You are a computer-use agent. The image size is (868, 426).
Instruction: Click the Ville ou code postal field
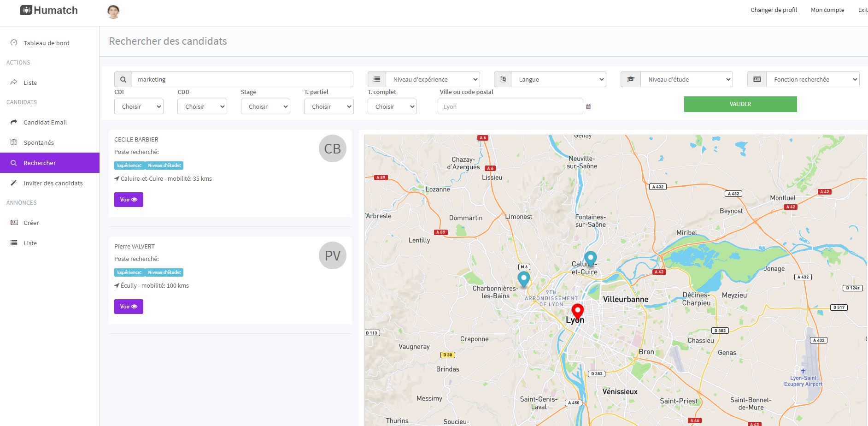point(510,106)
